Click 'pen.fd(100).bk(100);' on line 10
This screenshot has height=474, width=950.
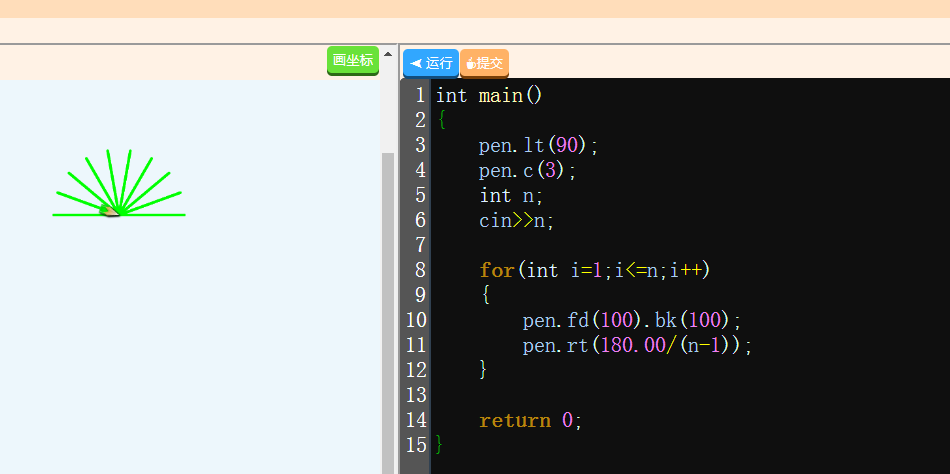[632, 319]
